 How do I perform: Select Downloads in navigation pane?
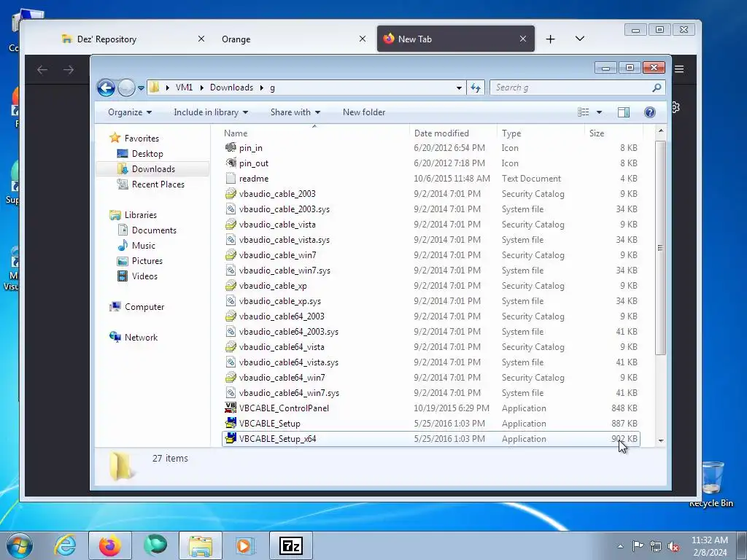click(153, 169)
